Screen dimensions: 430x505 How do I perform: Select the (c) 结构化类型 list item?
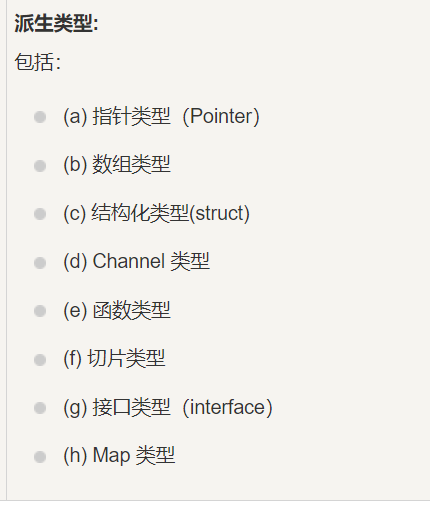(x=156, y=213)
